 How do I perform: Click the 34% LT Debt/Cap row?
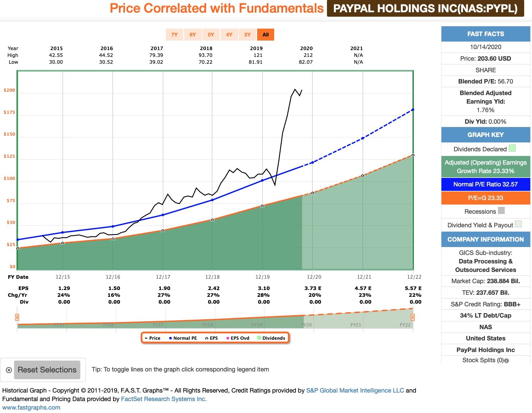point(486,316)
